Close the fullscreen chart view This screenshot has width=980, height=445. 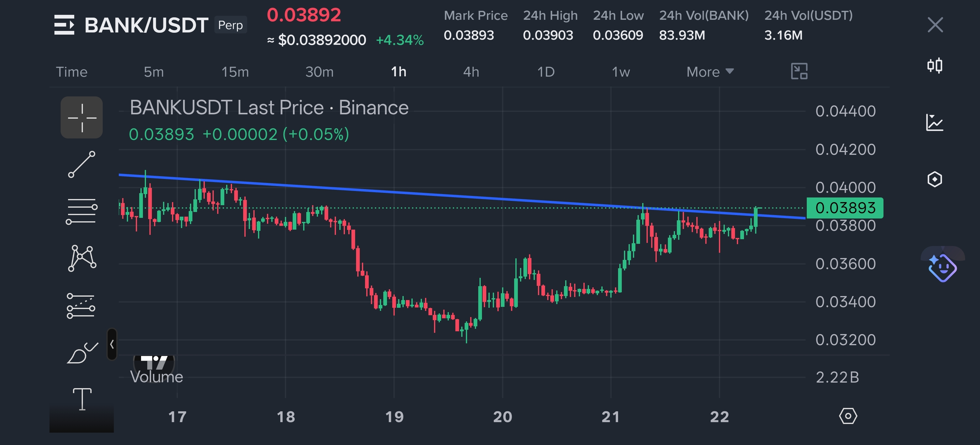pos(935,25)
